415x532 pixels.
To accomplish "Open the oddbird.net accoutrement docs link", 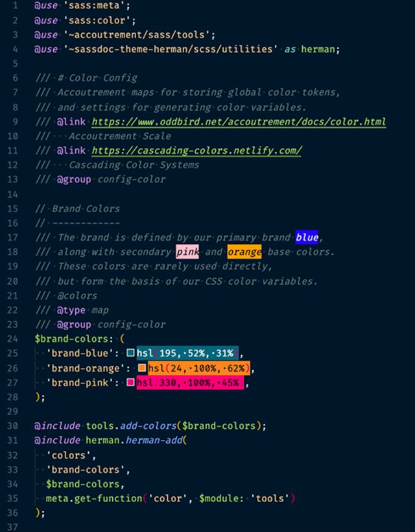I will (239, 121).
